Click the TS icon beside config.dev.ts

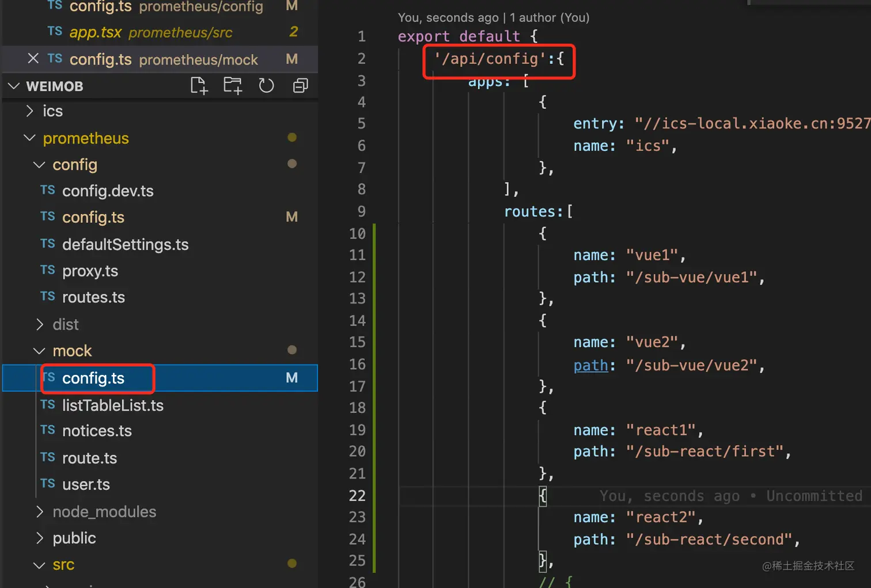(x=48, y=190)
